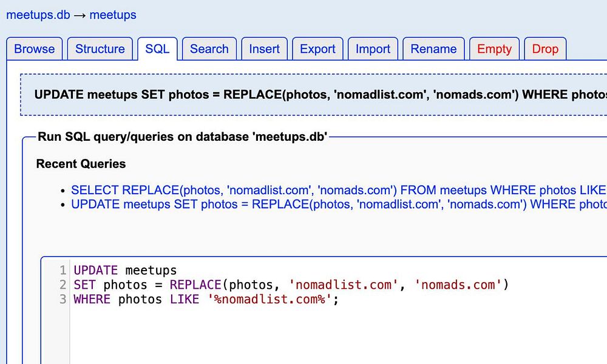Load the recent UPDATE meetups query
607x364 pixels.
(x=338, y=204)
